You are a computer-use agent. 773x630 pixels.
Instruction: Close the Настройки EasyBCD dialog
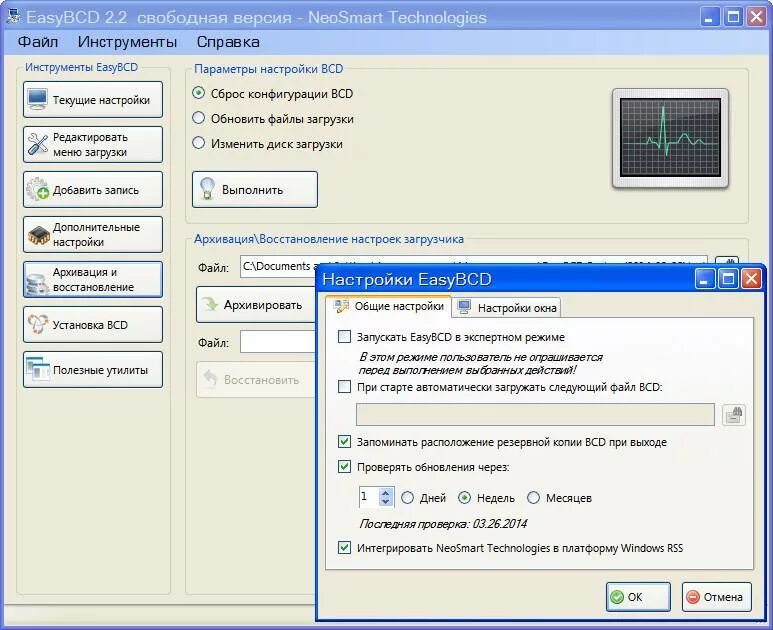[x=752, y=279]
